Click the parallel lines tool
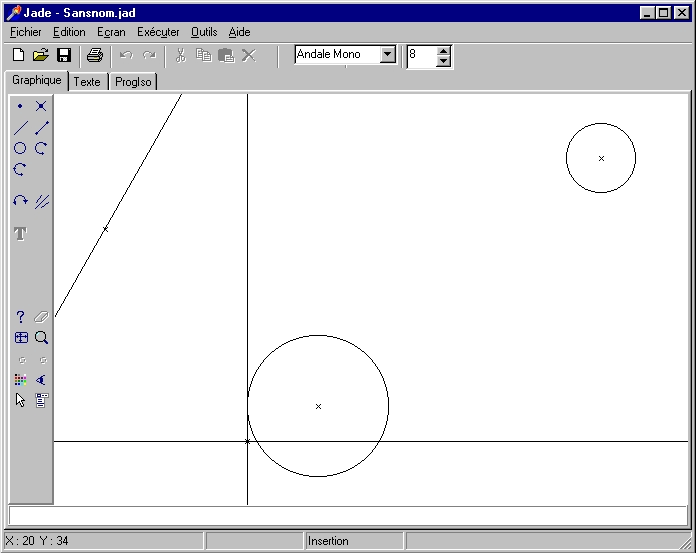Screen dimensions: 696x553 [x=41, y=201]
